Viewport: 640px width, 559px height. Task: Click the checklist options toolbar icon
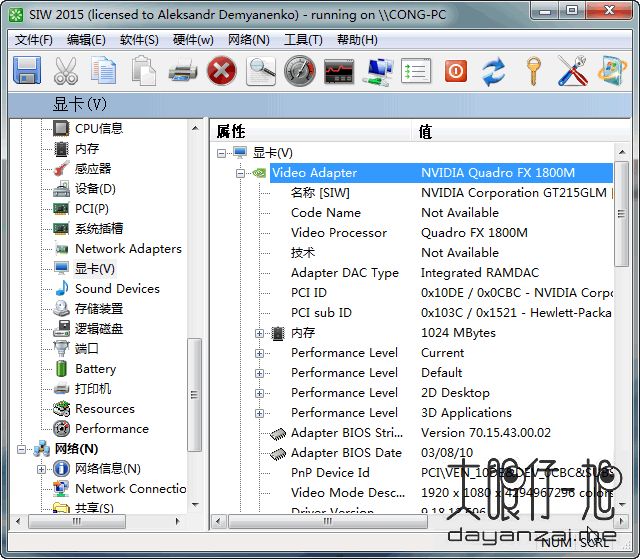tap(416, 71)
